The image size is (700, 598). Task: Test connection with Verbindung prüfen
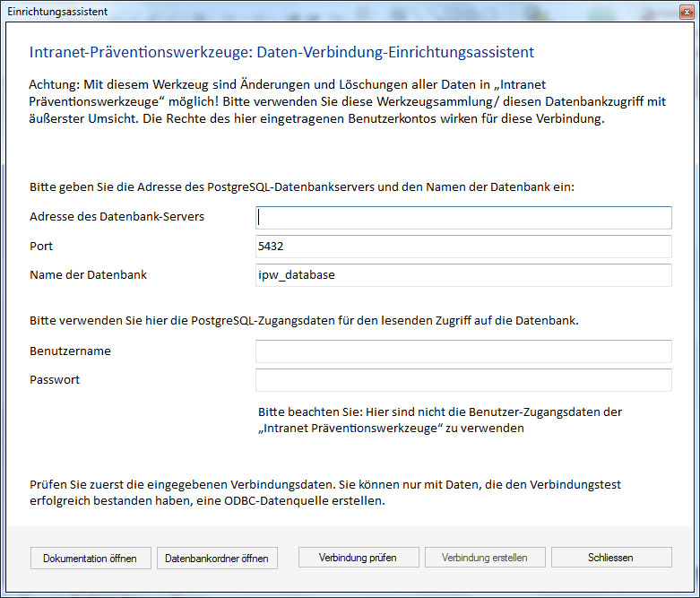(357, 558)
